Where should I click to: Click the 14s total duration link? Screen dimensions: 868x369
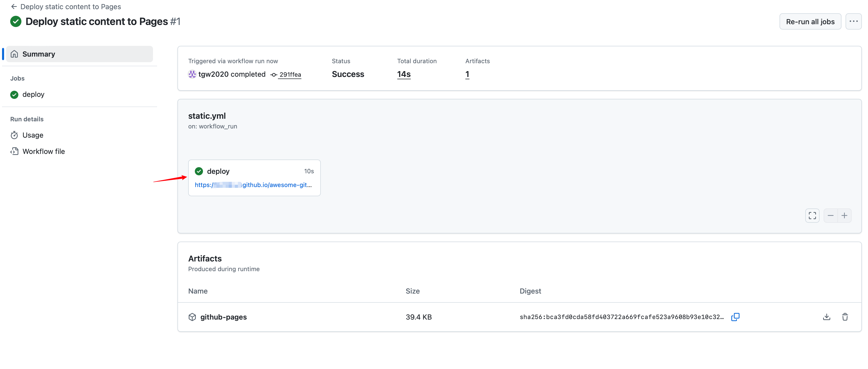[403, 74]
